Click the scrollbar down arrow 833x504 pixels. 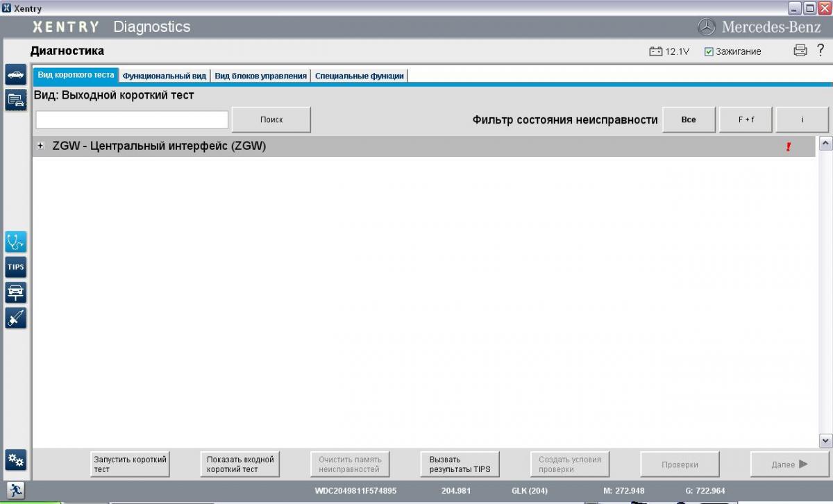pos(825,440)
